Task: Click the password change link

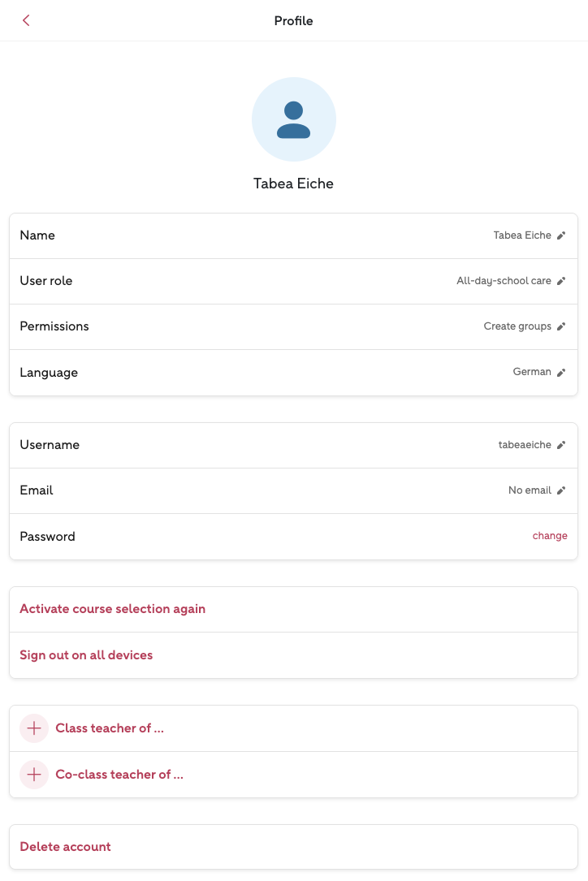Action: tap(550, 536)
